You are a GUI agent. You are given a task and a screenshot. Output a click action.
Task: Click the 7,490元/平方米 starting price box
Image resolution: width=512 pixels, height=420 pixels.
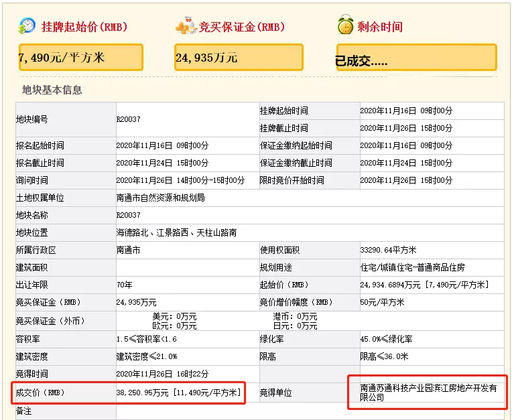tap(81, 58)
